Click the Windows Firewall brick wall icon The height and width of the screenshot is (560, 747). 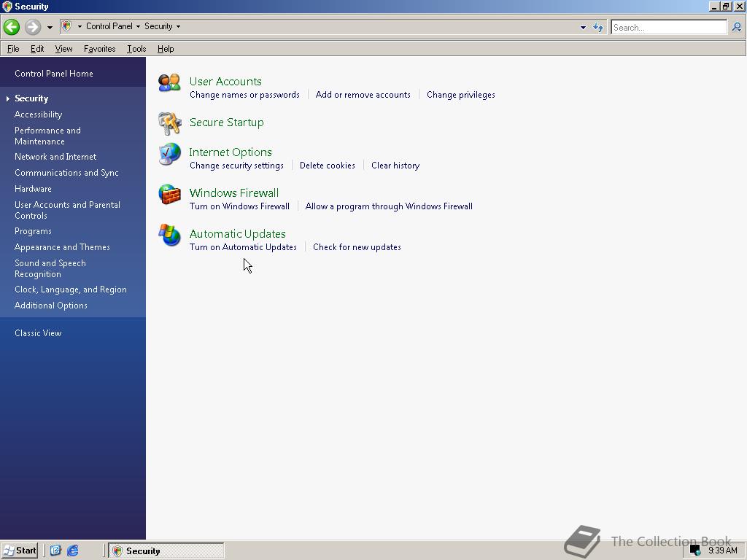(x=169, y=194)
